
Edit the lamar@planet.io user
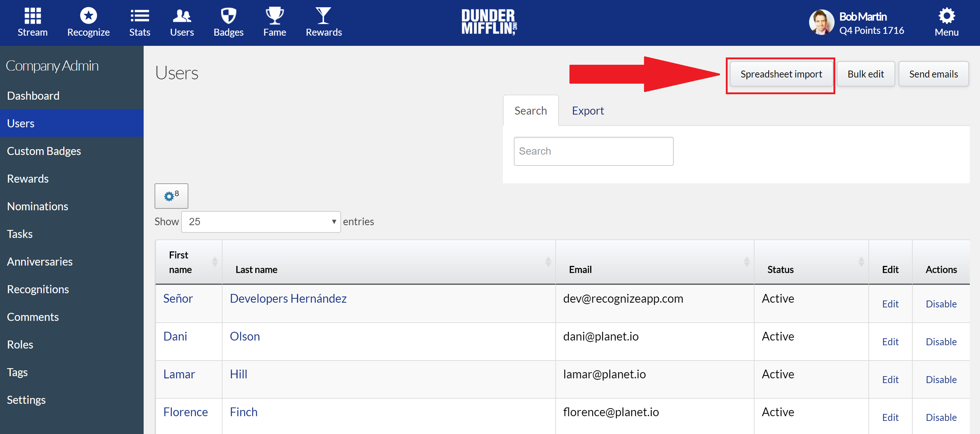click(890, 379)
